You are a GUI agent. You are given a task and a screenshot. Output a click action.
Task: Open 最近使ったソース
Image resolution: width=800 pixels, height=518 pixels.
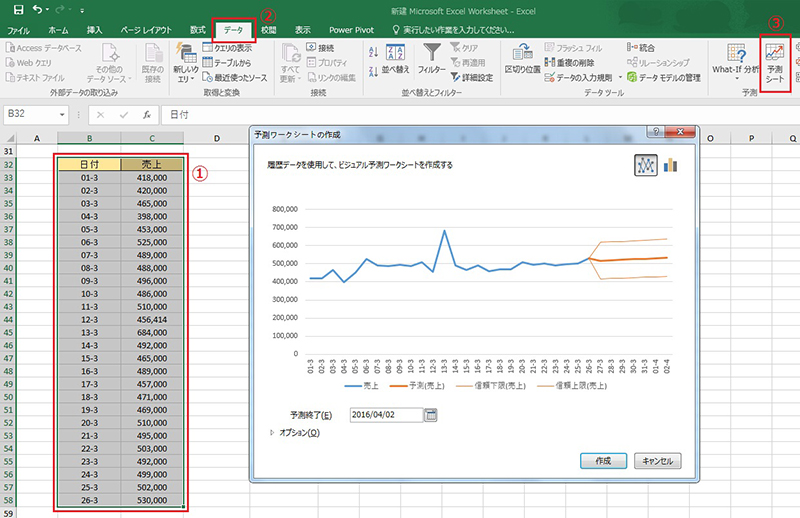[235, 78]
